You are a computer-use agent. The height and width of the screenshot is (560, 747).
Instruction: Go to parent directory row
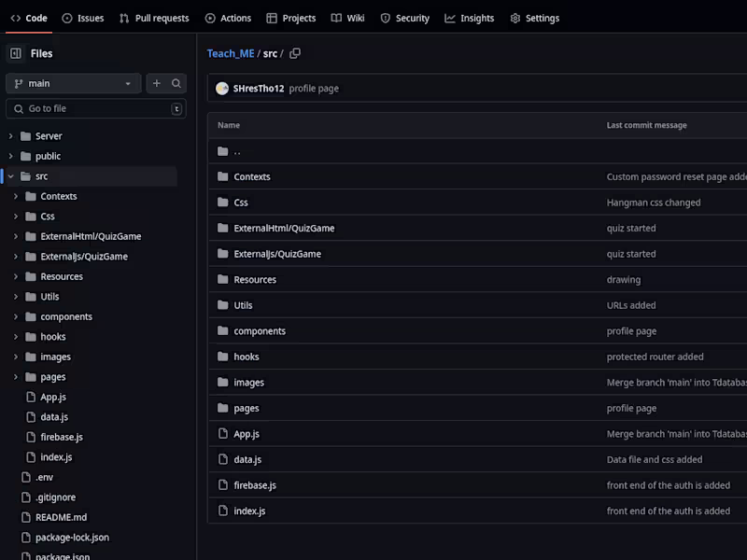(x=237, y=151)
